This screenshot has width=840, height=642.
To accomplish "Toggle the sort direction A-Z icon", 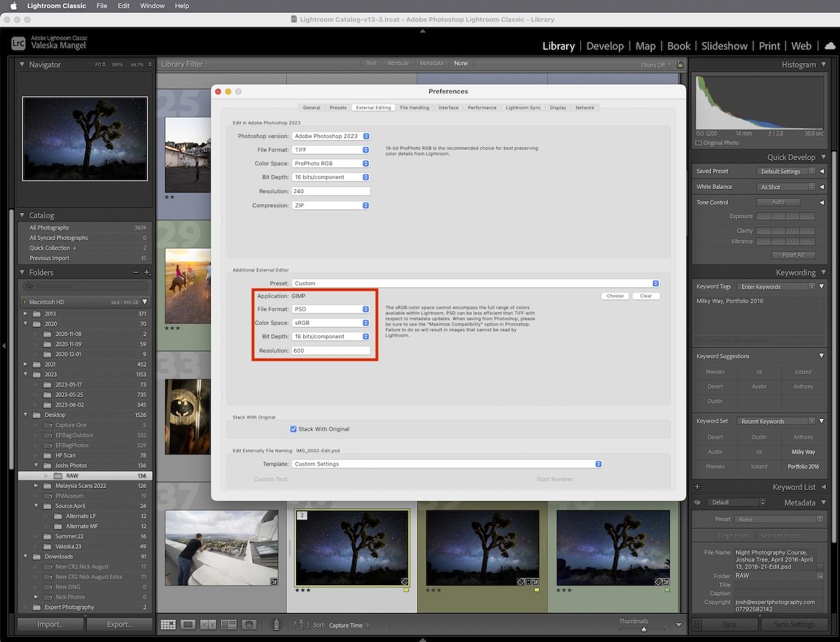I will click(x=302, y=624).
